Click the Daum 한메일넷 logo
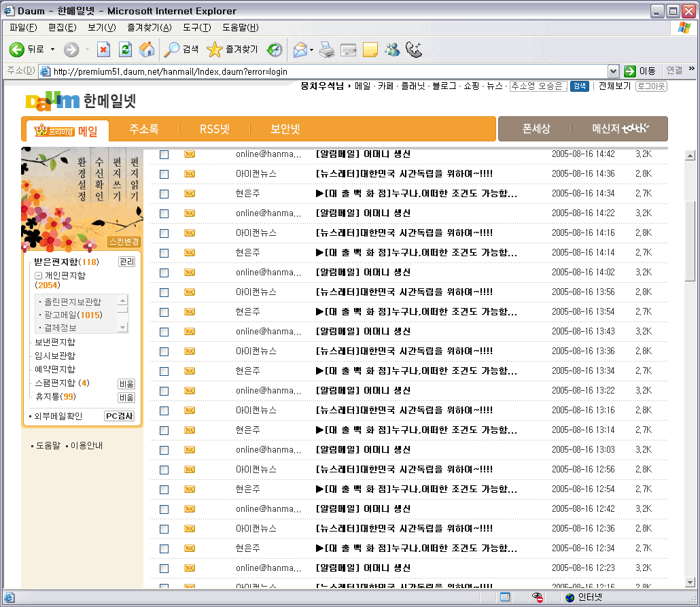Viewport: 700px width, 607px height. click(x=81, y=101)
